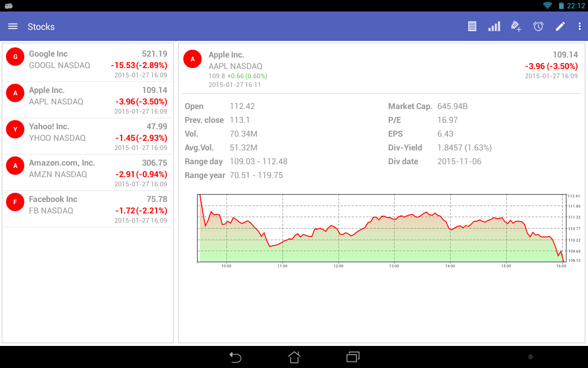
Task: Open the navigation drawer with hamburger menu
Action: pos(12,26)
